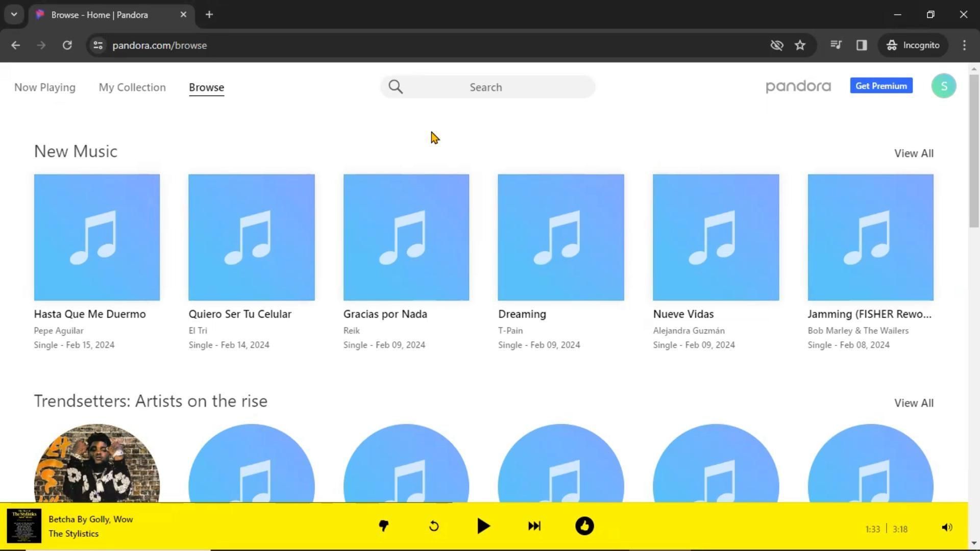Viewport: 980px width, 551px height.
Task: Go to My Collection tab
Action: coord(132,87)
